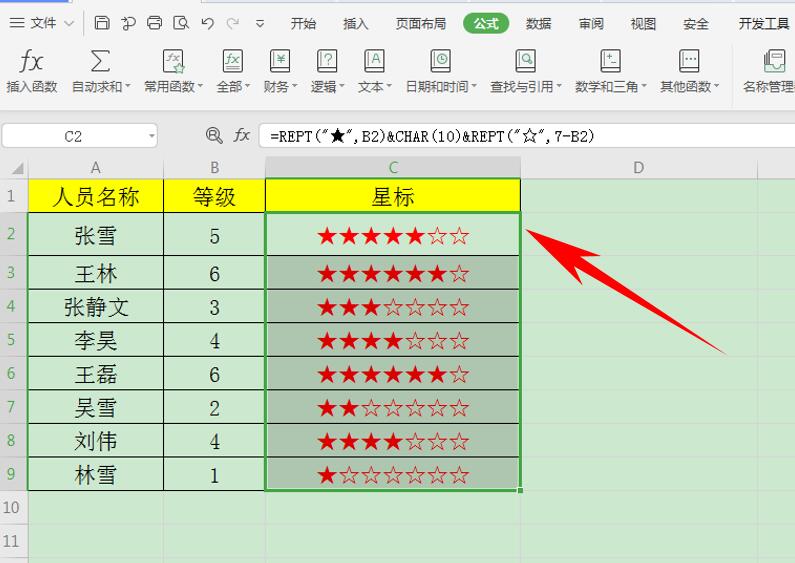
Task: Expand the quick access toolbar dropdown
Action: [x=260, y=23]
